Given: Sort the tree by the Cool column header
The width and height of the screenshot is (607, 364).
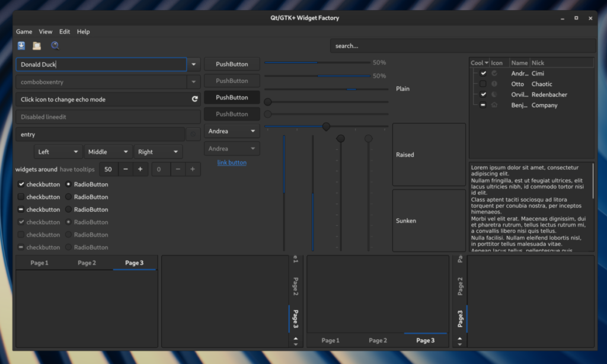Looking at the screenshot, I should (479, 63).
